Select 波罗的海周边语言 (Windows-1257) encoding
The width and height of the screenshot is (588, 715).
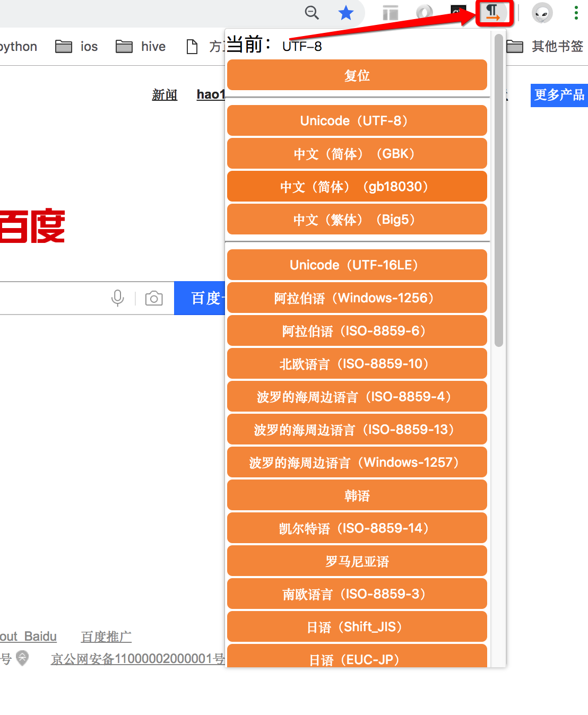tap(357, 462)
